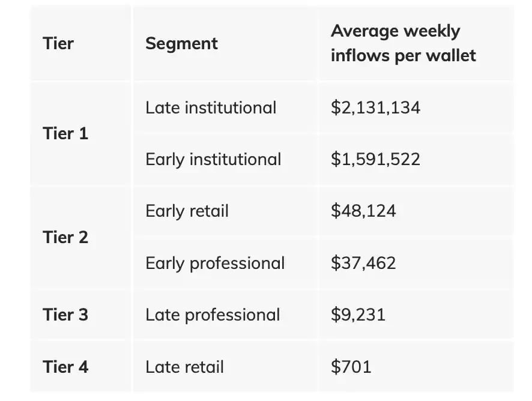Click the 'Average weekly' header text
This screenshot has width=532, height=401.
(395, 31)
